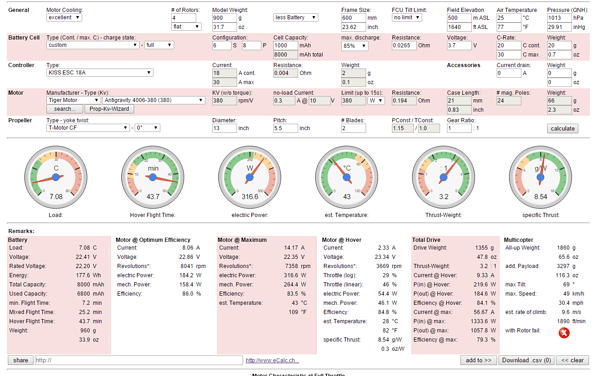The height and width of the screenshot is (376, 600).
Task: Click the Model Weight grams field
Action: [x=224, y=18]
